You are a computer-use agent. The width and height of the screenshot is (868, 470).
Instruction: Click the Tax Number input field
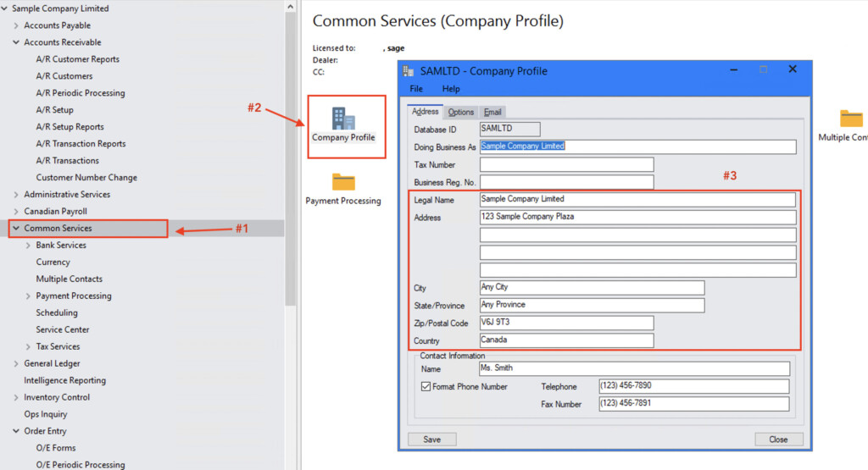(x=566, y=165)
